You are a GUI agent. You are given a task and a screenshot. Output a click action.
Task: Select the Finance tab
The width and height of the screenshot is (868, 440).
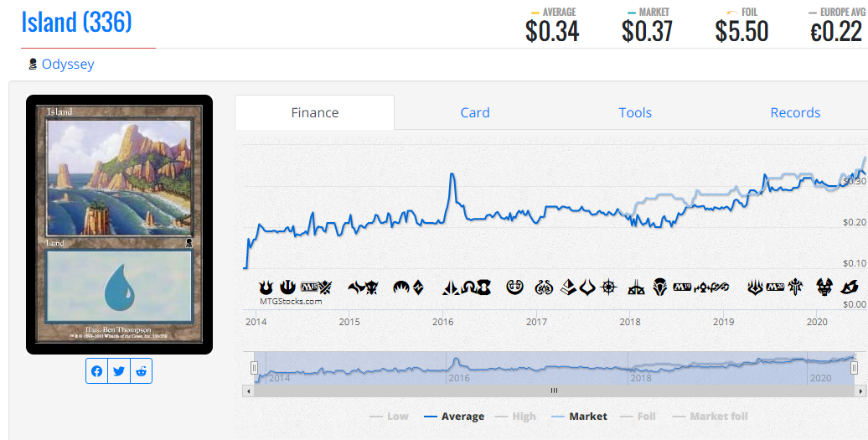[x=314, y=113]
